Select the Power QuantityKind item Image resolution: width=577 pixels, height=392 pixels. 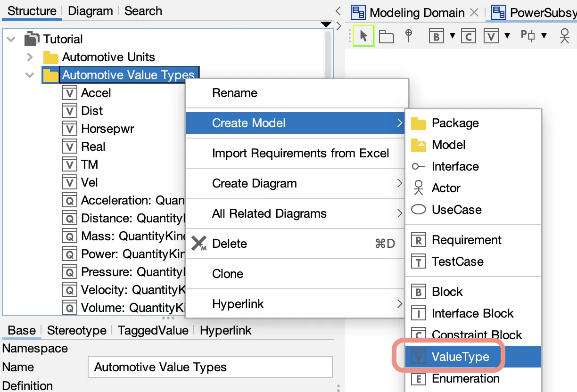[x=132, y=254]
